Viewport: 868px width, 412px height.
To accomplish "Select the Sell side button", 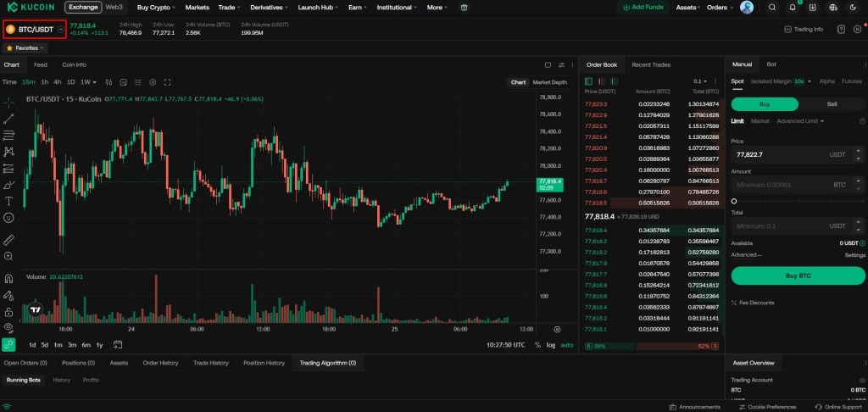I will pos(832,104).
